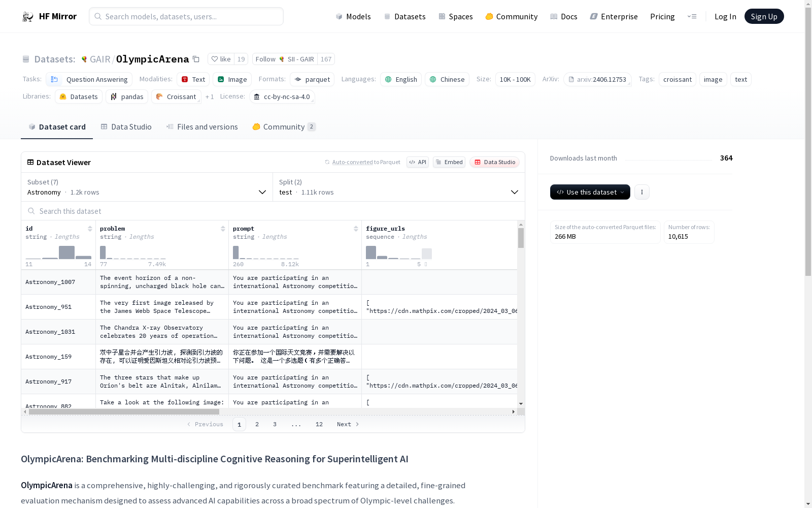The height and width of the screenshot is (508, 812).
Task: Filter by the English language tag
Action: 401,79
